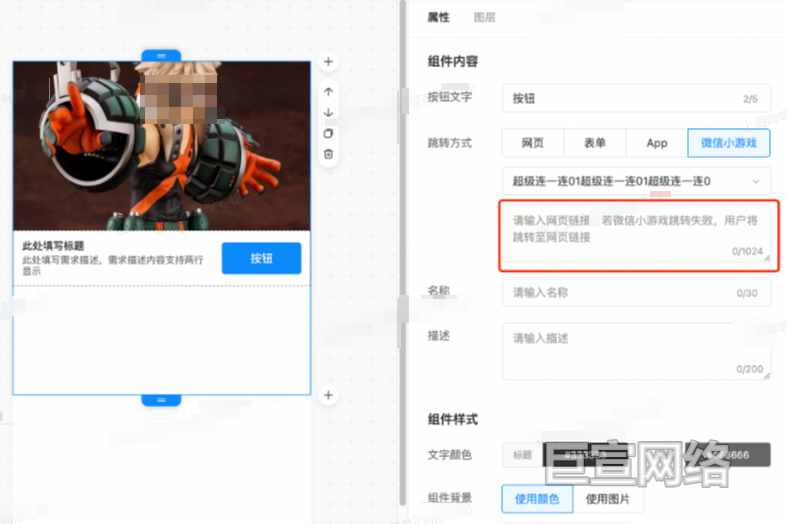Choose 使用图片 for component background

pos(607,499)
